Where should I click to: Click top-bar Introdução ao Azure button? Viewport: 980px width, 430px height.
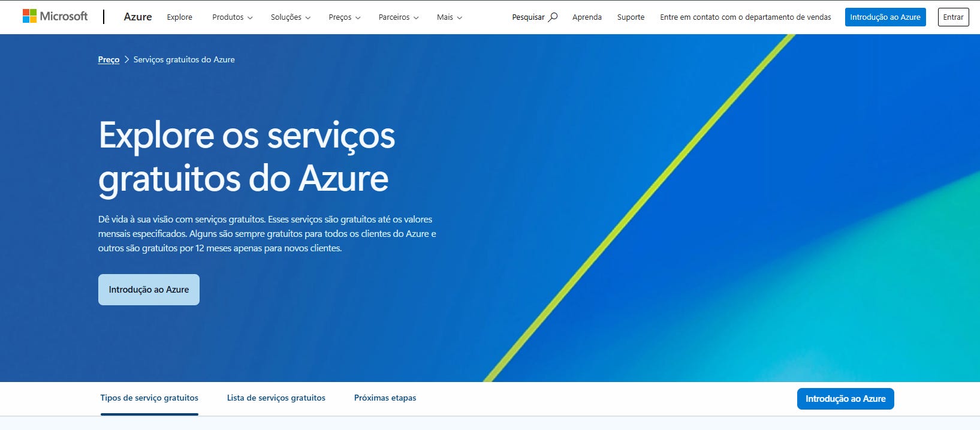tap(885, 17)
